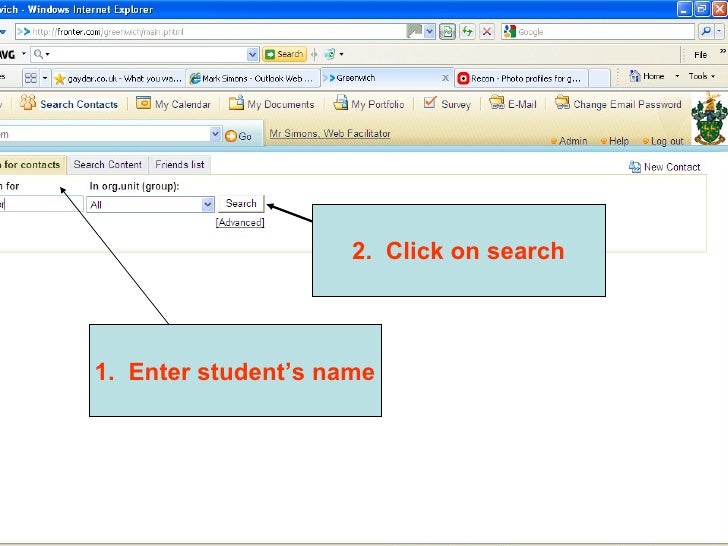Click the AVG green Search button
Screen dimensions: 728x546
[284, 54]
